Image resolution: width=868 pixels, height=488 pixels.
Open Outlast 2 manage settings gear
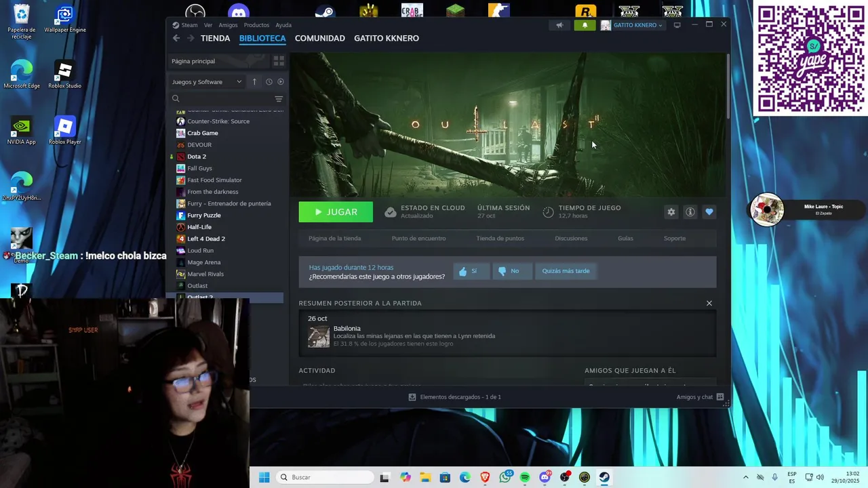pos(671,212)
